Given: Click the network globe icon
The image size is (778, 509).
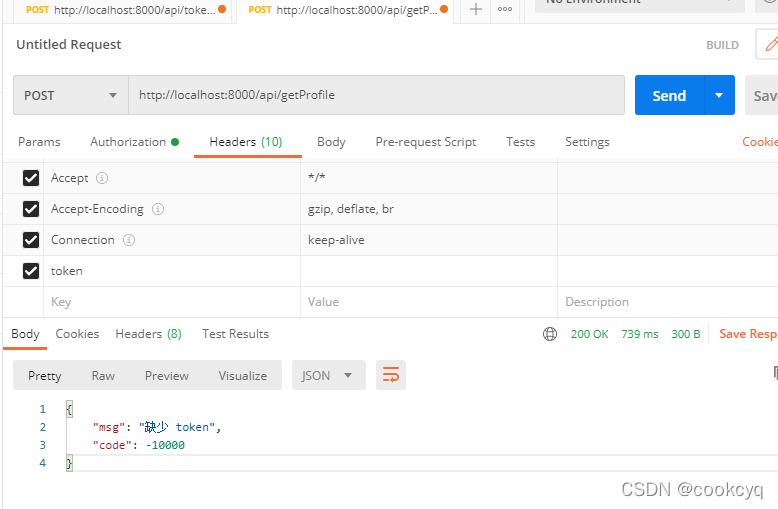Looking at the screenshot, I should click(550, 334).
